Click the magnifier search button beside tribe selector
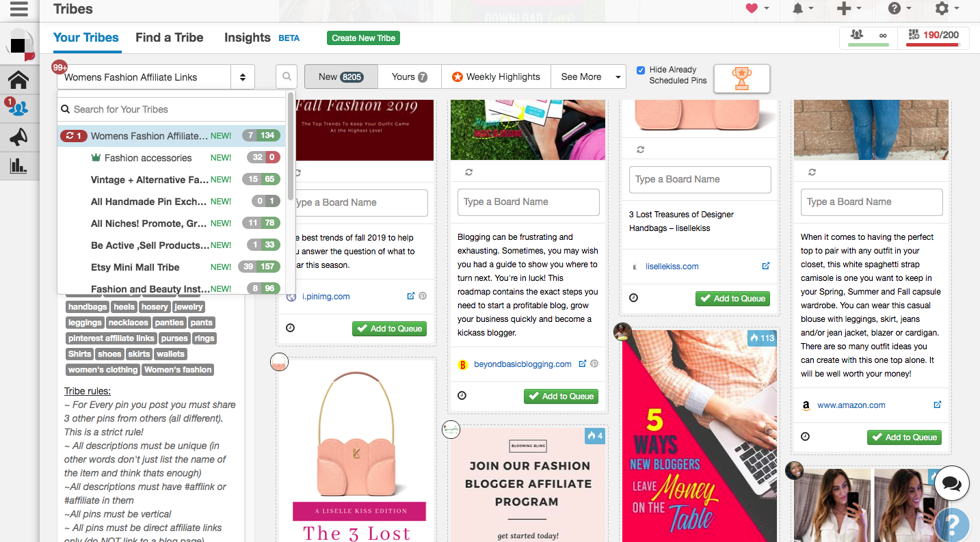Viewport: 980px width, 542px height. 287,77
